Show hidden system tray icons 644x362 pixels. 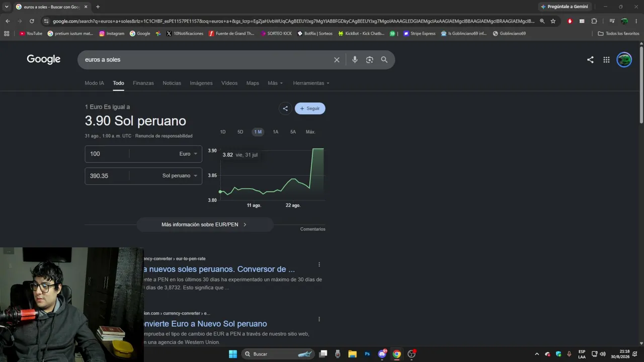(x=536, y=354)
